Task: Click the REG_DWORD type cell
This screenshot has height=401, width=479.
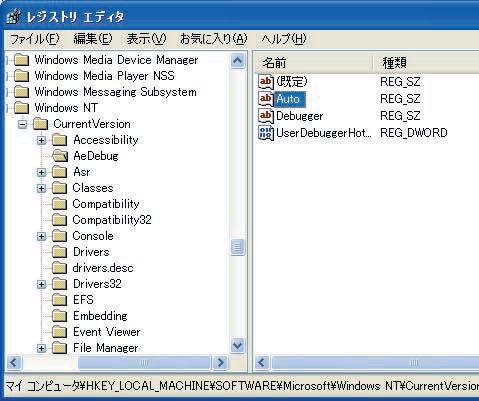Action: click(414, 133)
